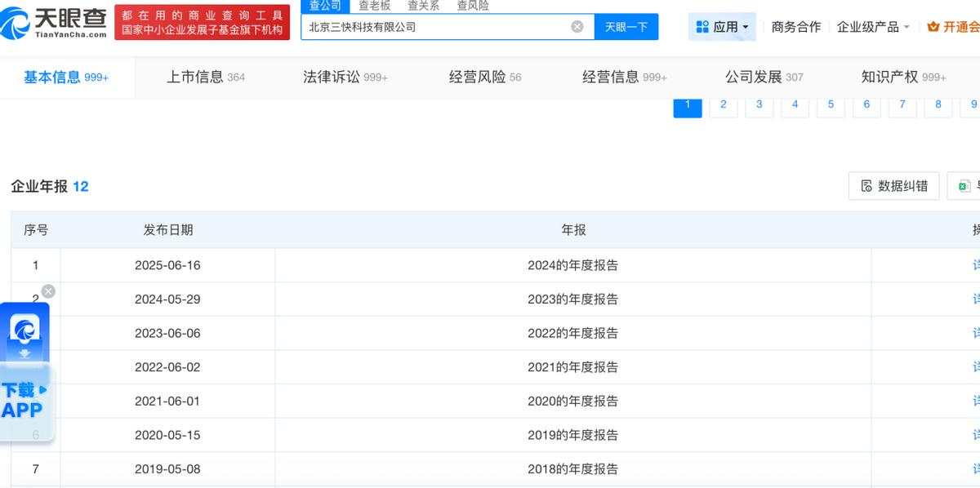Open the 知识产权 tab

click(x=902, y=78)
